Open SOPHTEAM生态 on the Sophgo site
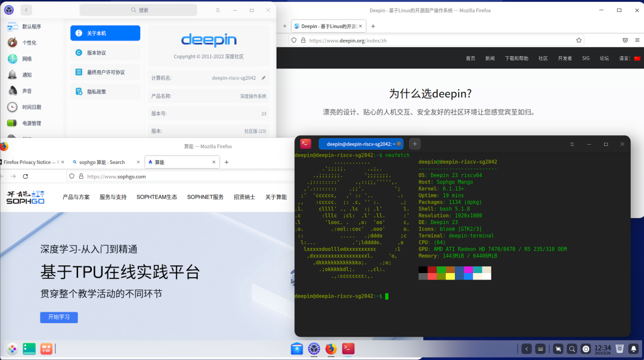This screenshot has width=644, height=360. click(x=156, y=197)
